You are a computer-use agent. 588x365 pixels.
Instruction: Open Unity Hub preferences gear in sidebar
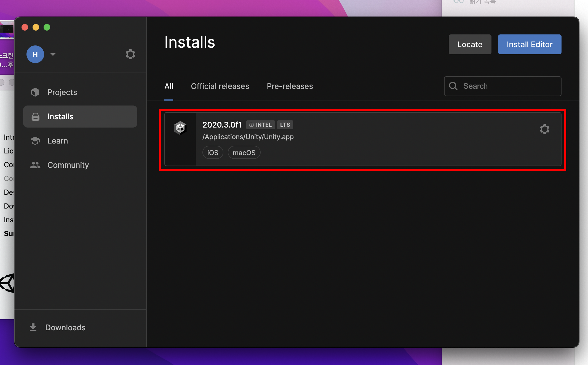tap(130, 54)
